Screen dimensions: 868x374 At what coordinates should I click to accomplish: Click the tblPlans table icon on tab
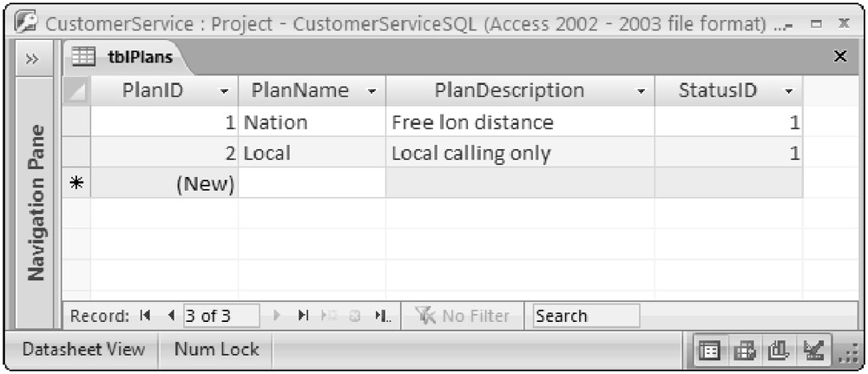click(82, 58)
